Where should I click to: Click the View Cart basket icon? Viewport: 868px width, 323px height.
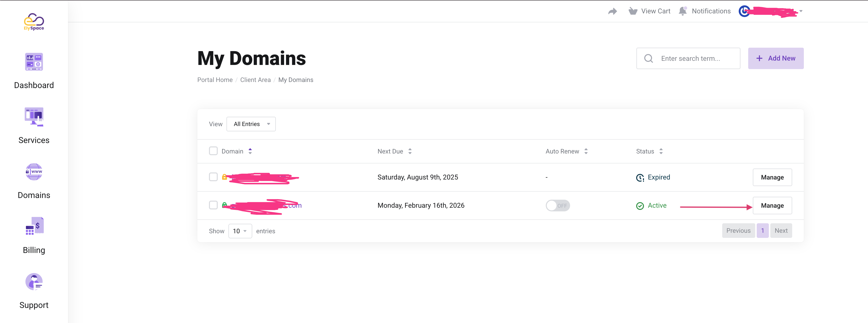coord(633,11)
